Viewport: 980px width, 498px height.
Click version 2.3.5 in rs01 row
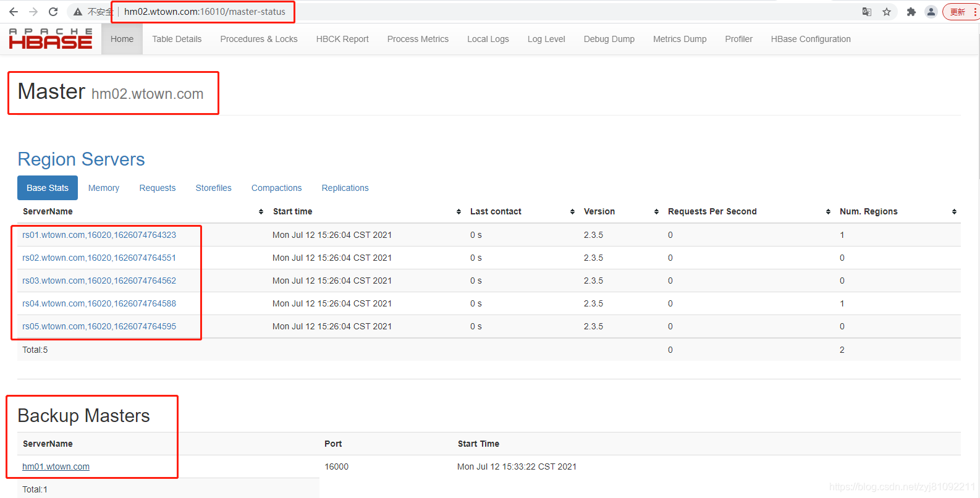593,235
